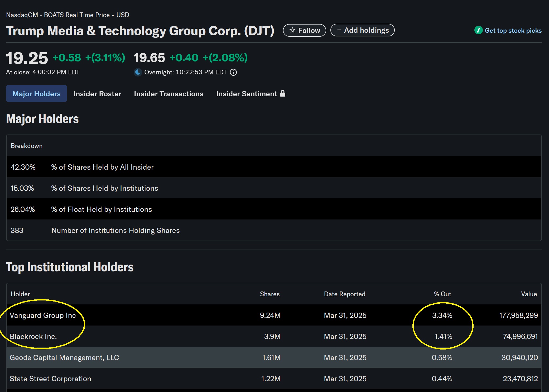
Task: Click Vanguard's 9.24M shares cell
Action: click(270, 315)
